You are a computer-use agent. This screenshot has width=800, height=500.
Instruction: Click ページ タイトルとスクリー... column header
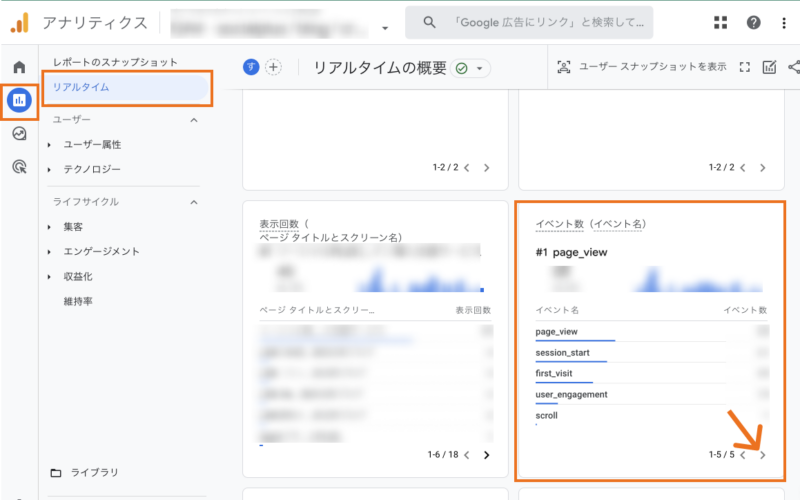[x=316, y=310]
